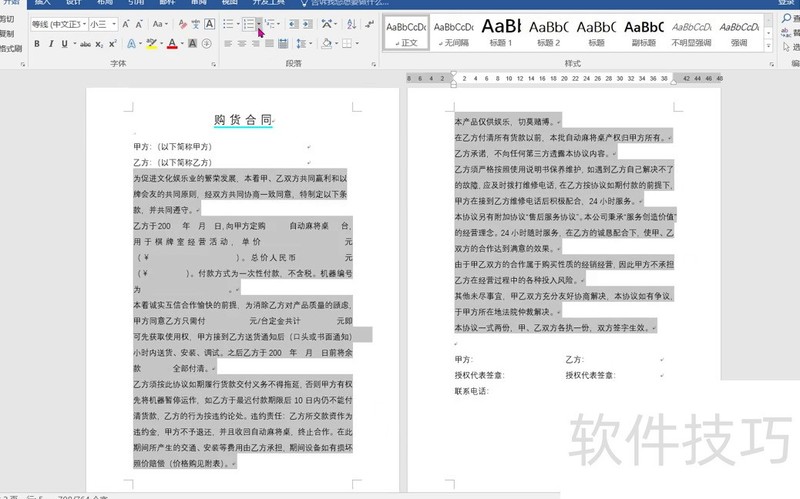Viewport: 800px width, 499px height.
Task: Expand the styles gallery More button
Action: [768, 46]
